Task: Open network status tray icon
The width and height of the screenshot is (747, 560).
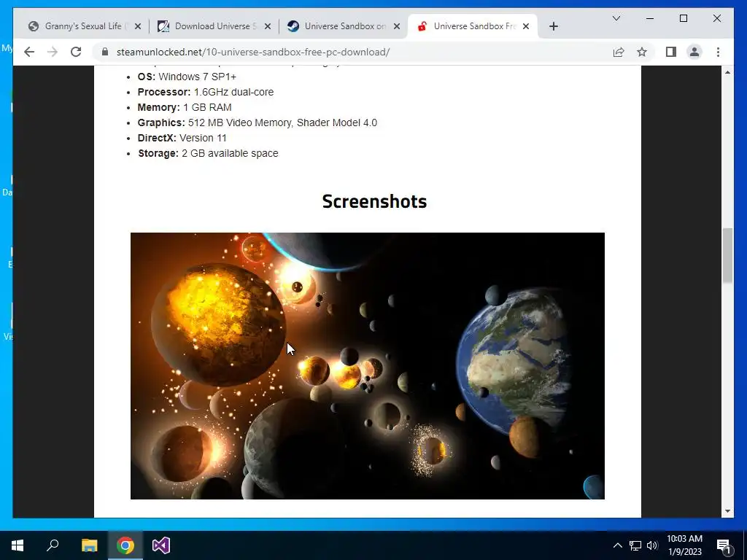Action: [x=635, y=545]
